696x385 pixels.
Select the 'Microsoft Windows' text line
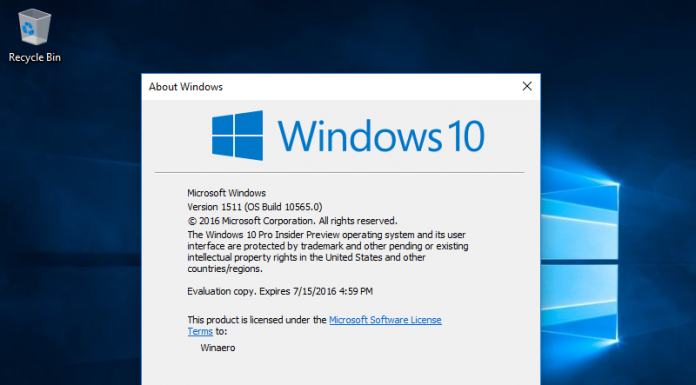226,193
